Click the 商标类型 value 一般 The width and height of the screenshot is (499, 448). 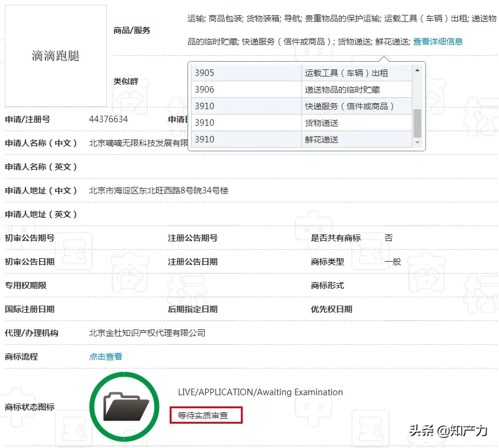(x=393, y=262)
